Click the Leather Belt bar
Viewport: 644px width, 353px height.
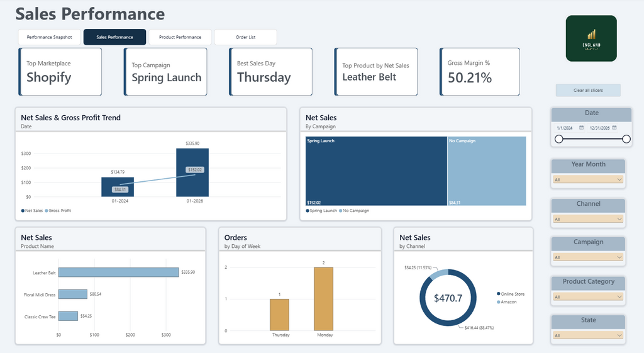click(x=119, y=272)
